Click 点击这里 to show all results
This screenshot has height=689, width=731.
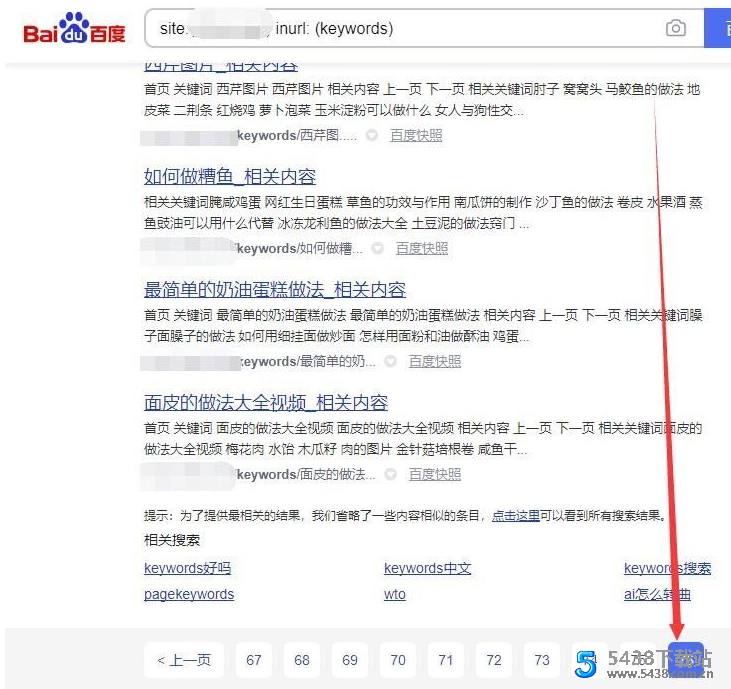click(x=516, y=516)
